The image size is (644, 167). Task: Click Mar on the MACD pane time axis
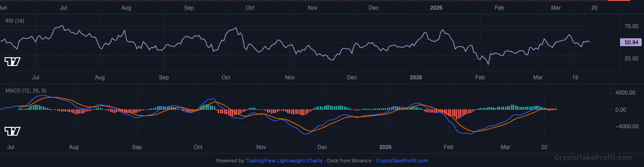point(506,147)
